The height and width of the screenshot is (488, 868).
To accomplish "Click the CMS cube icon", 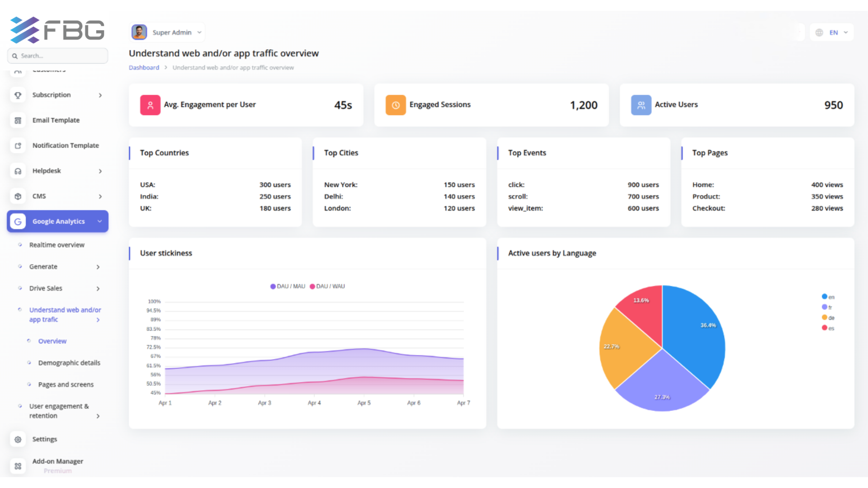I will click(x=18, y=196).
